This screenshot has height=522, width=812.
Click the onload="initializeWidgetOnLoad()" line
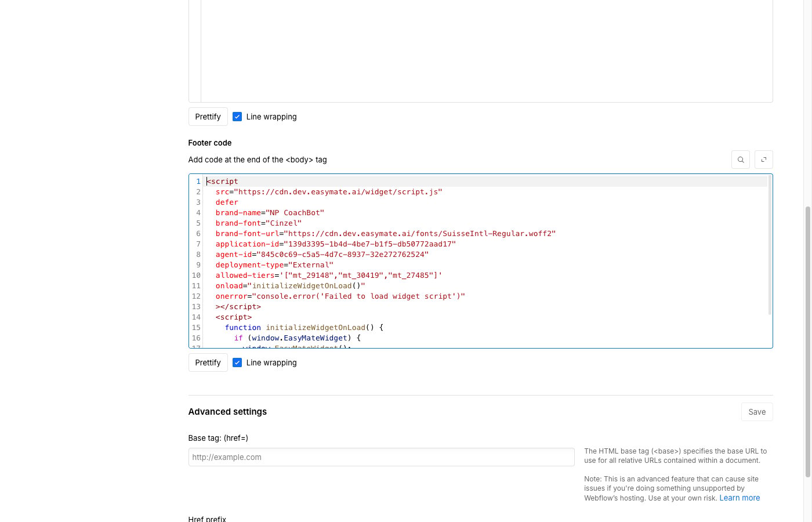point(291,286)
